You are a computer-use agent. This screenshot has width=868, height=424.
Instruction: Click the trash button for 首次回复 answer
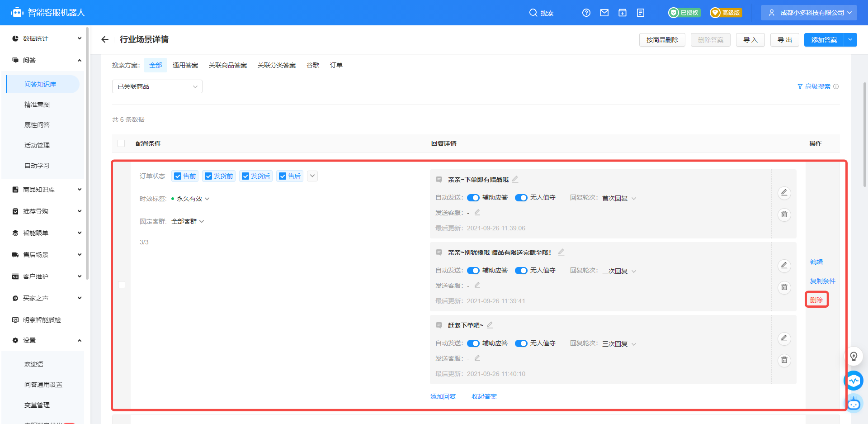tap(784, 214)
